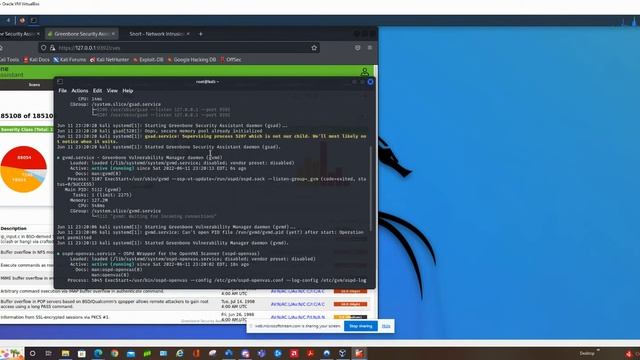Open the Kali terminal icon in the top panel
This screenshot has width=640, height=360.
tap(33, 20)
